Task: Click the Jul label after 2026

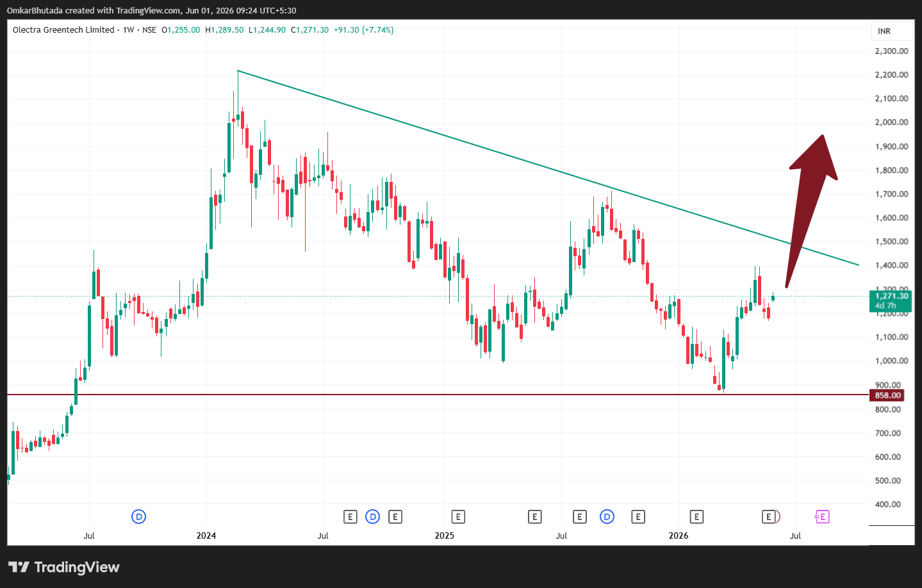Action: click(795, 535)
